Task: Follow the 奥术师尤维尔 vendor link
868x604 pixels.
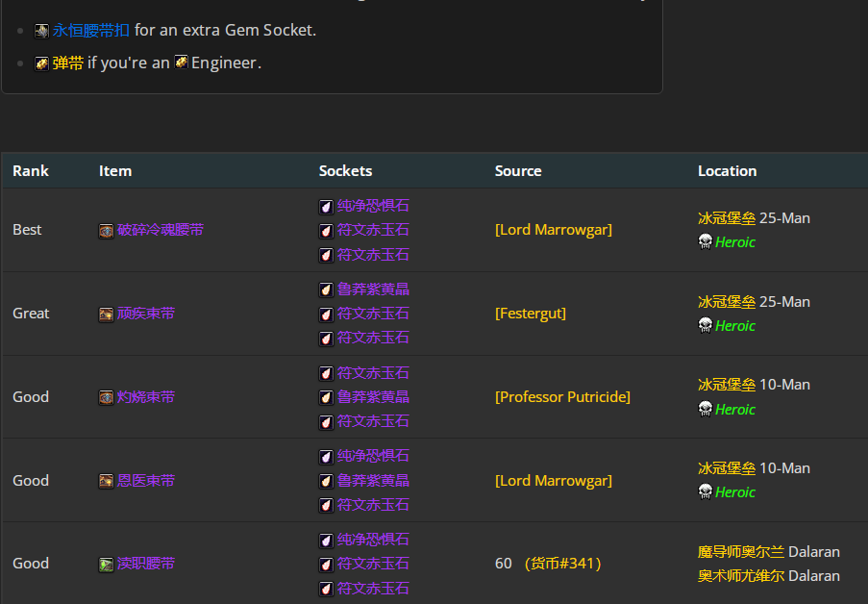Action: [x=740, y=576]
